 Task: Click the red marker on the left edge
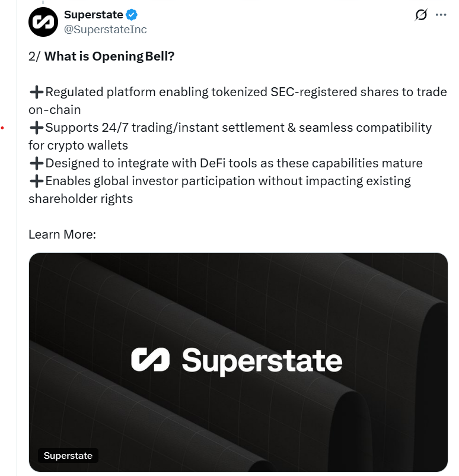click(3, 126)
